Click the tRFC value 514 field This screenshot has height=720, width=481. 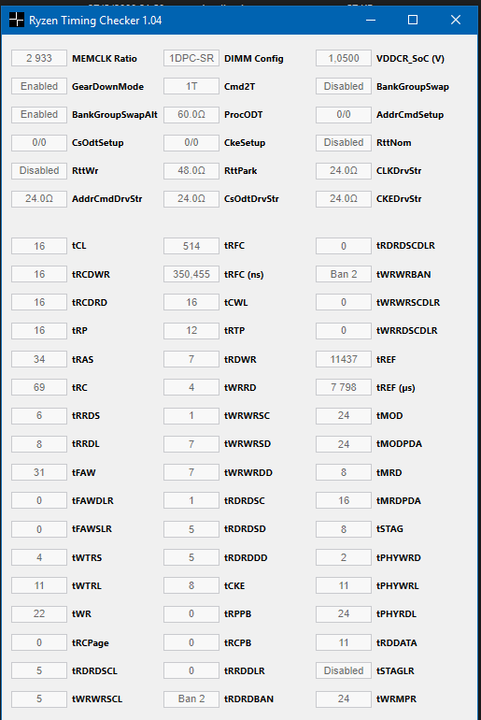tap(191, 246)
